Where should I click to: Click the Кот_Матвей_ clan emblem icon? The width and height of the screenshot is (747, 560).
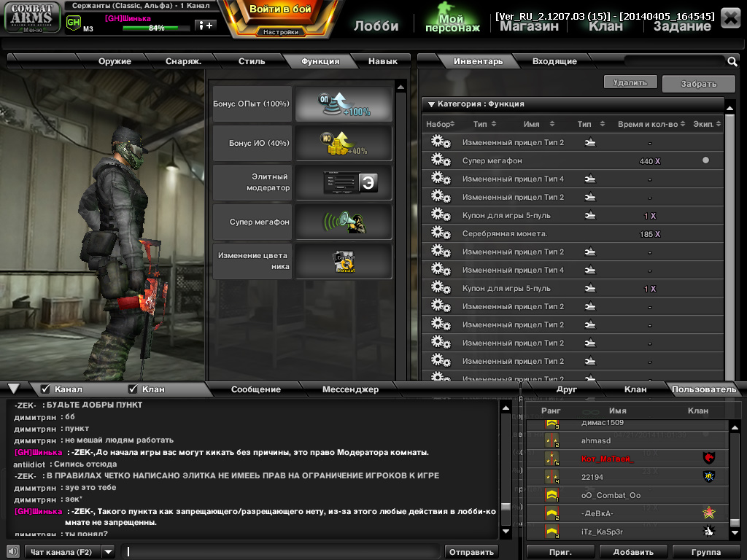click(709, 458)
